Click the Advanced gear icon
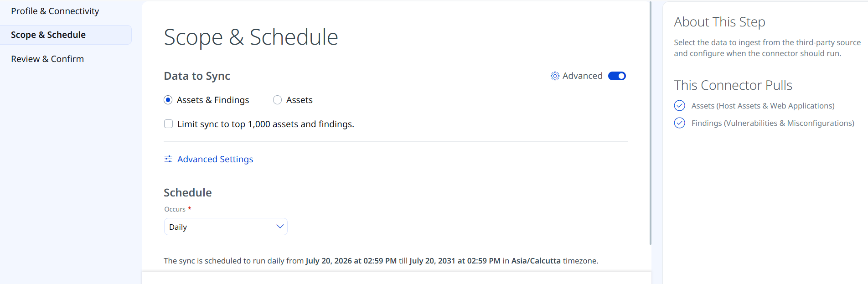 pyautogui.click(x=555, y=76)
